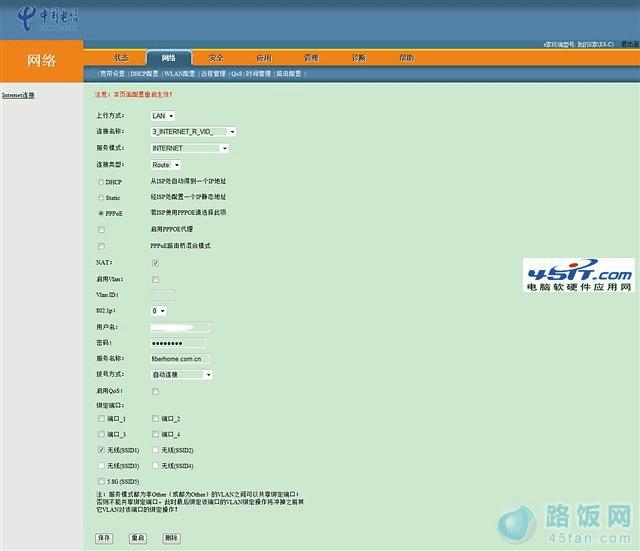Open the 802.1p priority dropdown
Viewport: 640px width, 551px height.
pyautogui.click(x=158, y=311)
